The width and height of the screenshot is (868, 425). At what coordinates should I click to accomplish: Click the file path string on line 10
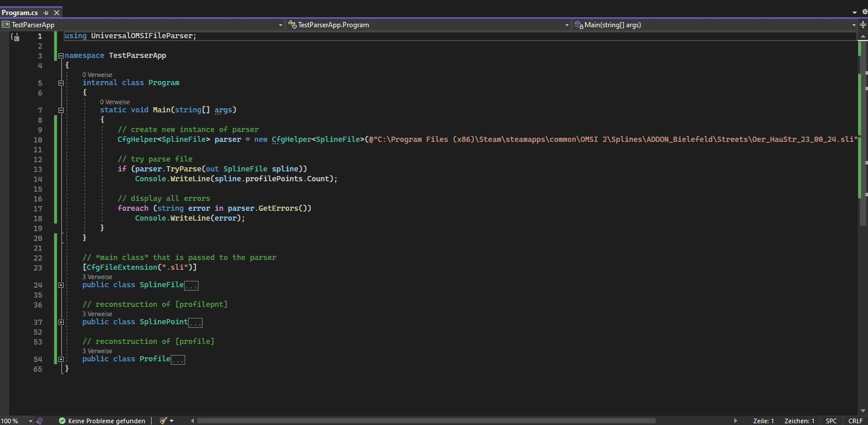tap(613, 140)
